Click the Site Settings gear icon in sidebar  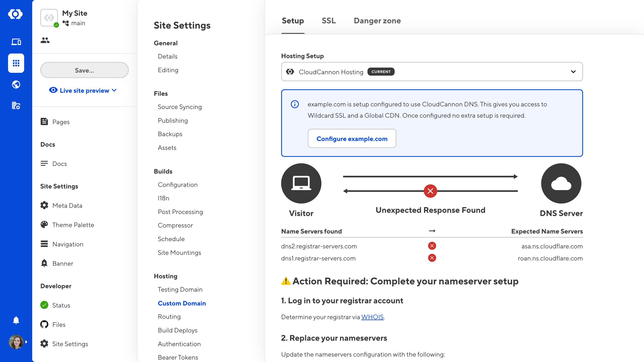(x=44, y=343)
